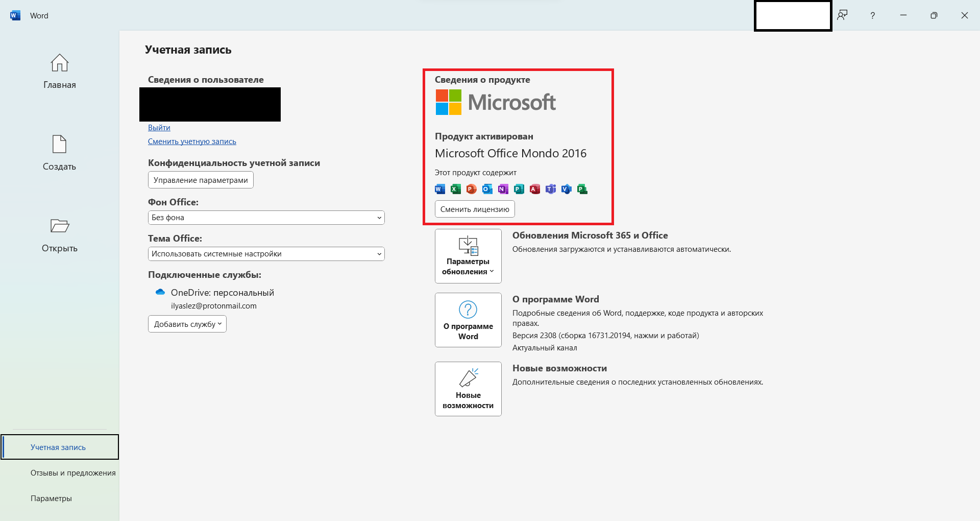This screenshot has width=980, height=521.
Task: Click the Project app icon in product contents
Action: click(582, 189)
